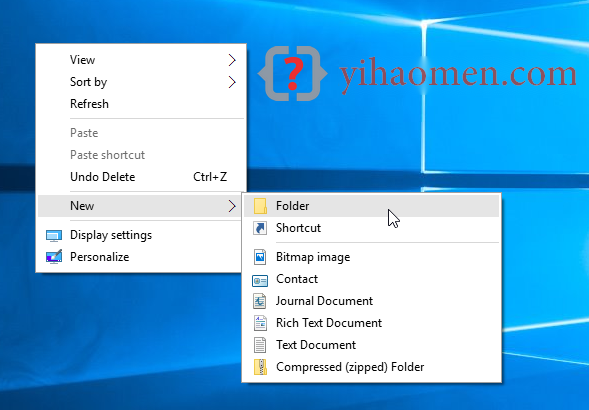This screenshot has height=410, width=589.
Task: Create a new Bitmap image
Action: (x=372, y=257)
